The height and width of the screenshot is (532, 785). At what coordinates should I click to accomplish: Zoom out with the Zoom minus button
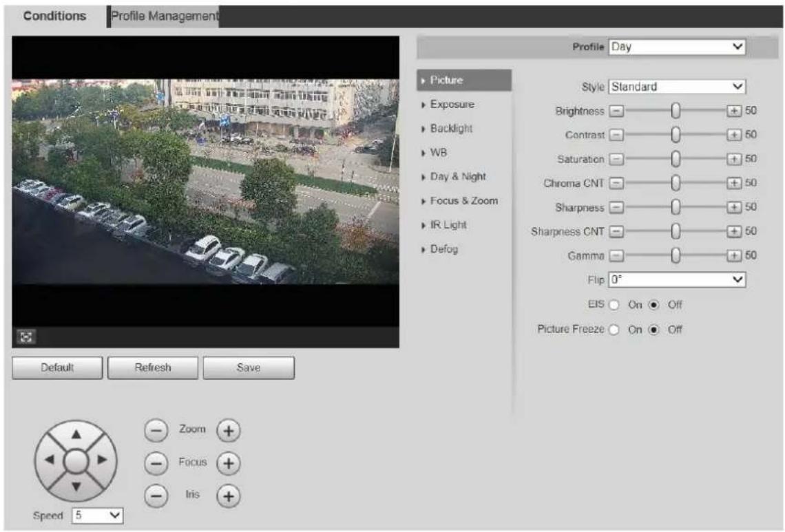[156, 430]
